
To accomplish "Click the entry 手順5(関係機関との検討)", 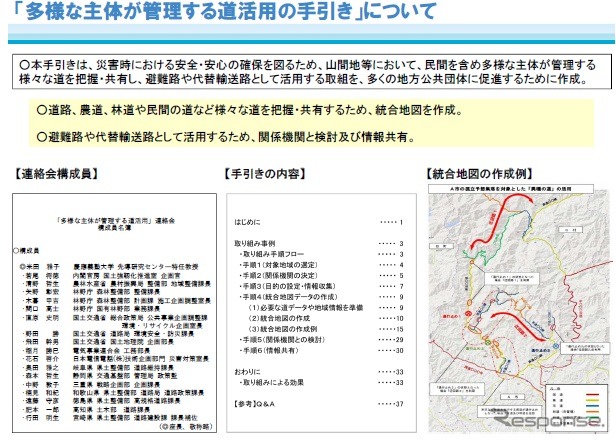I will click(x=282, y=339).
